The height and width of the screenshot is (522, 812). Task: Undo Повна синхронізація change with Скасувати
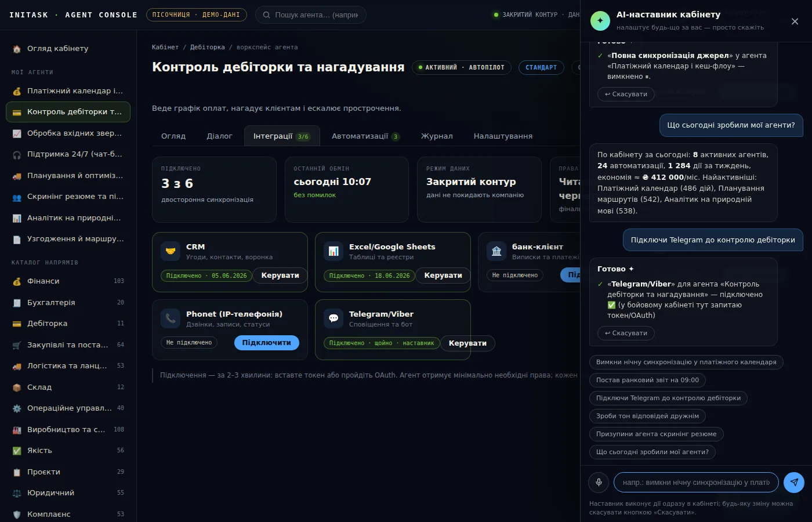[x=626, y=94]
